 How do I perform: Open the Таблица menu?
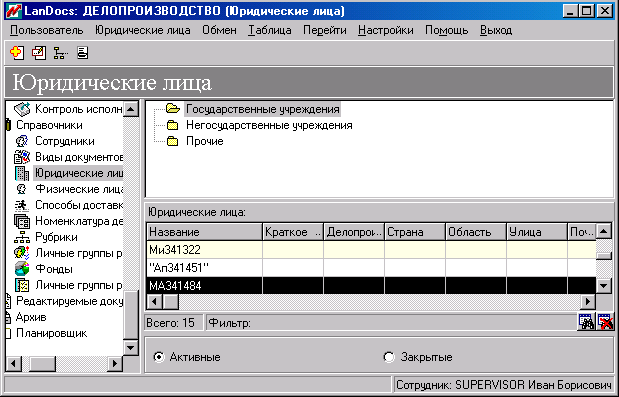tap(270, 30)
